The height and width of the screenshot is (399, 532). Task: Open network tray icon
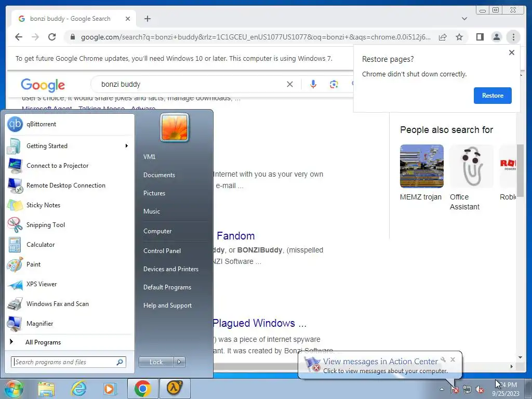(x=467, y=390)
